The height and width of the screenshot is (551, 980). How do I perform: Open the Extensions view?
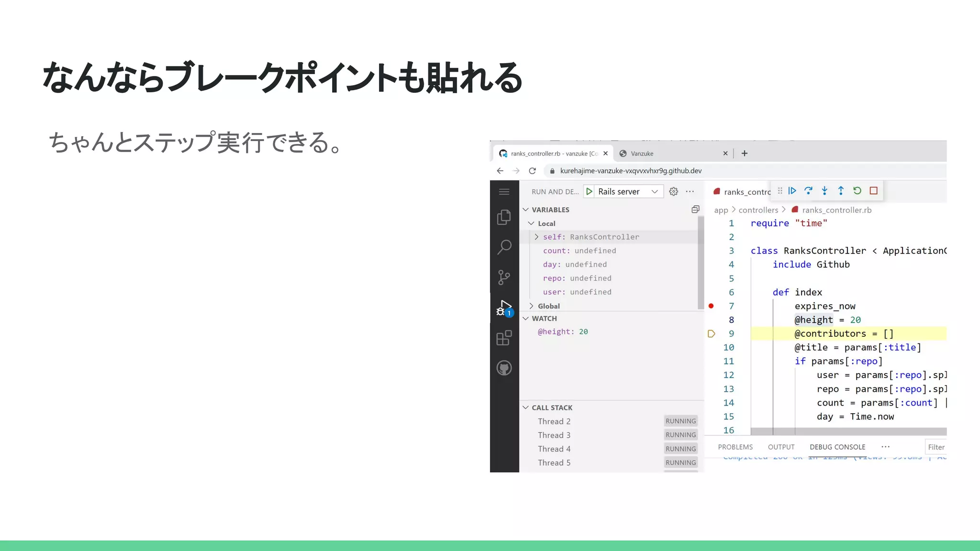[x=504, y=338]
